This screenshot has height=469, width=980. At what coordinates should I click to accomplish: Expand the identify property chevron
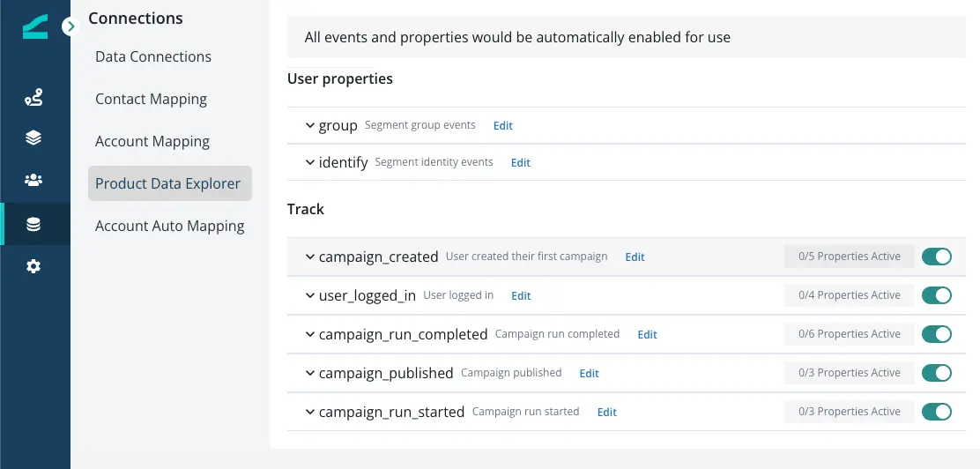tap(310, 162)
